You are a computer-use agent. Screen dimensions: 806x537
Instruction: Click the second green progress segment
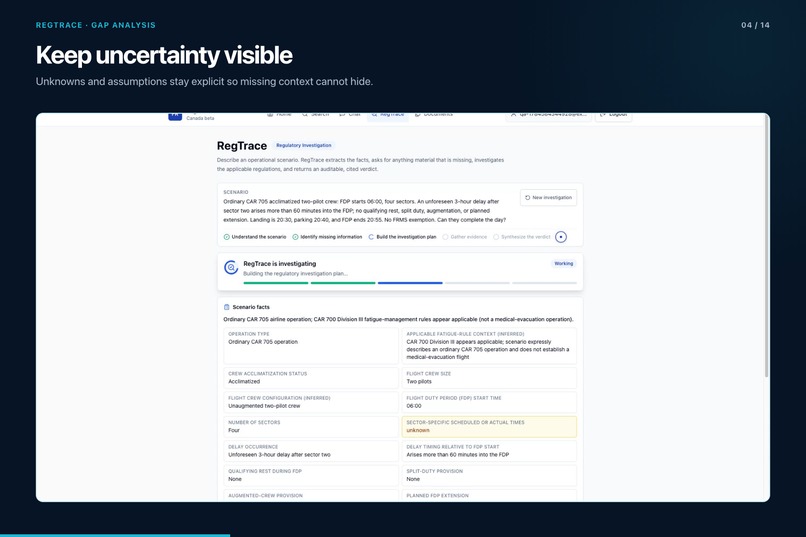[x=343, y=283]
